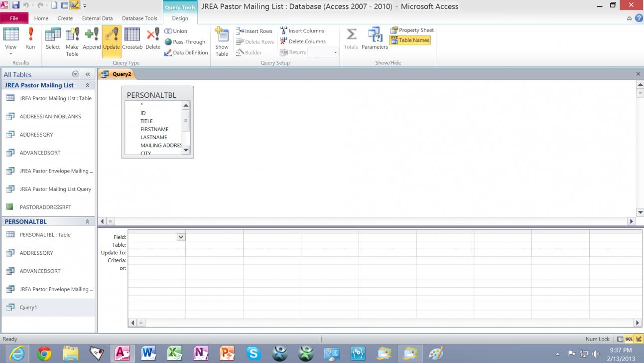Open the File tab
This screenshot has width=644, height=363.
[14, 18]
